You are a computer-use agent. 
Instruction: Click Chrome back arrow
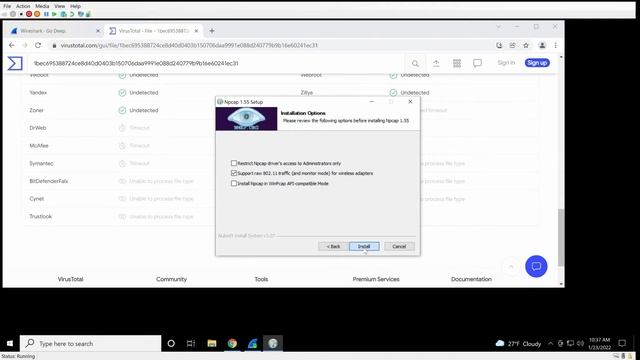pos(11,45)
